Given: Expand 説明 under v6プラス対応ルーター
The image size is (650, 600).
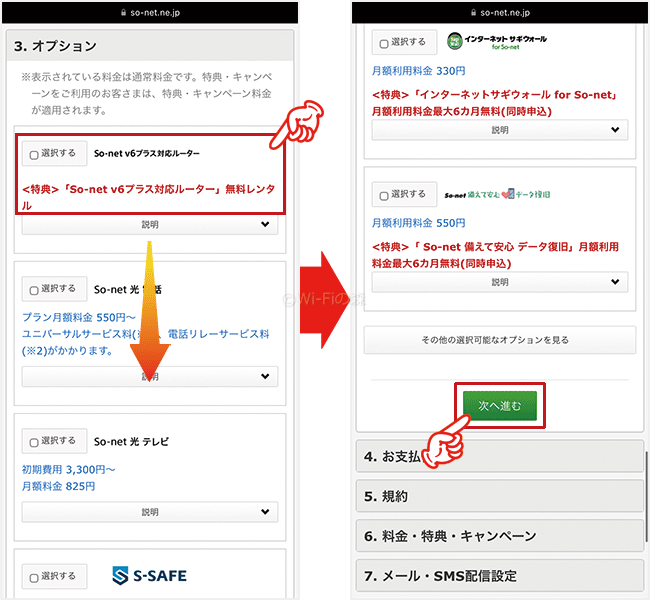Looking at the screenshot, I should (150, 224).
